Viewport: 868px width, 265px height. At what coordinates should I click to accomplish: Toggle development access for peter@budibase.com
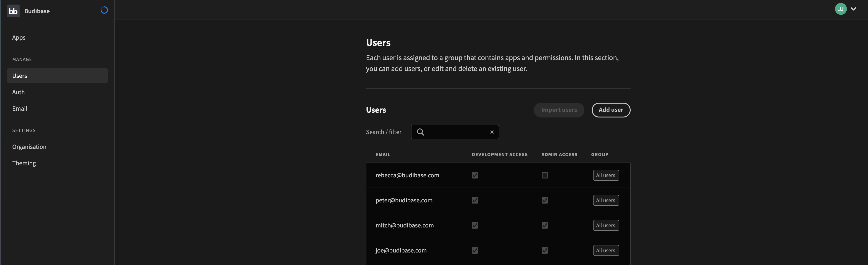click(x=475, y=200)
